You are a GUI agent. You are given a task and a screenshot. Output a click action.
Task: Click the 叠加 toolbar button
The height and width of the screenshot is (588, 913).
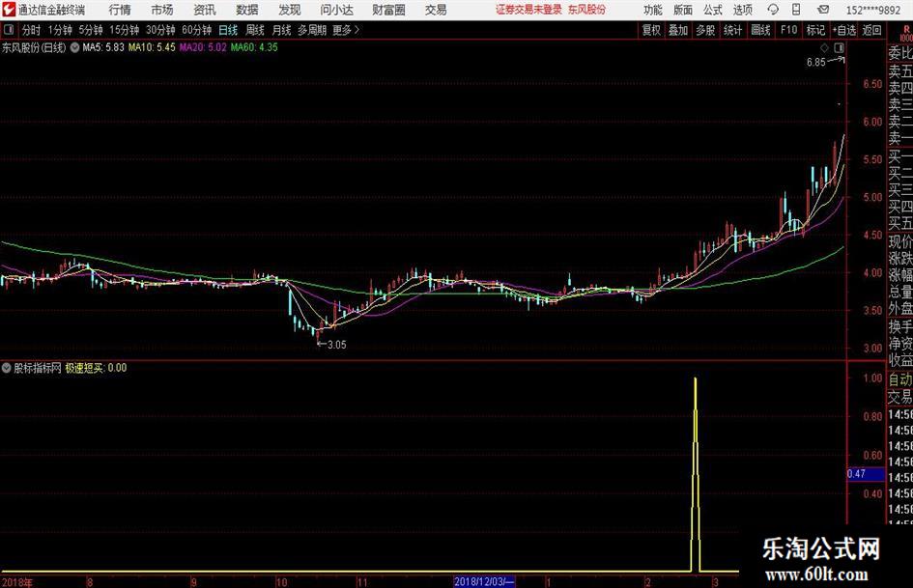click(678, 30)
